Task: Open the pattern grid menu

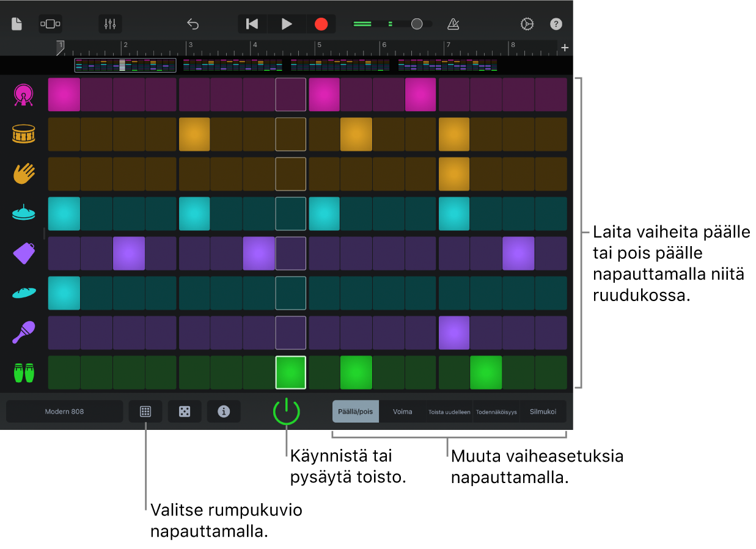Action: pyautogui.click(x=145, y=412)
